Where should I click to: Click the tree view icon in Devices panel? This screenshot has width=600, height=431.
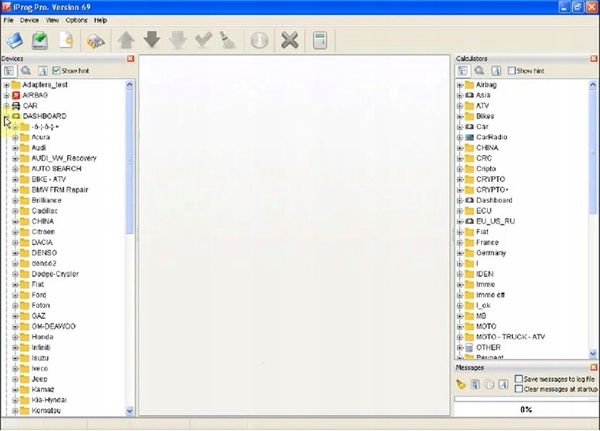point(9,71)
